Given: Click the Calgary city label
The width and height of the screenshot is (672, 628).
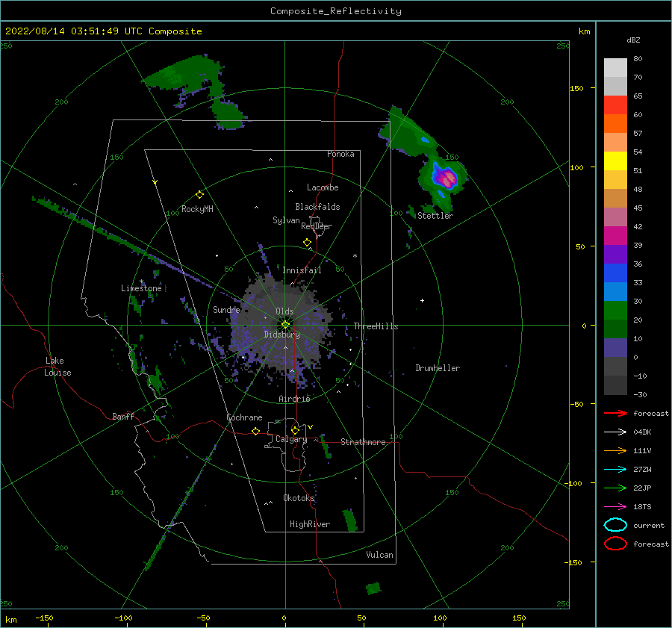Looking at the screenshot, I should 291,439.
